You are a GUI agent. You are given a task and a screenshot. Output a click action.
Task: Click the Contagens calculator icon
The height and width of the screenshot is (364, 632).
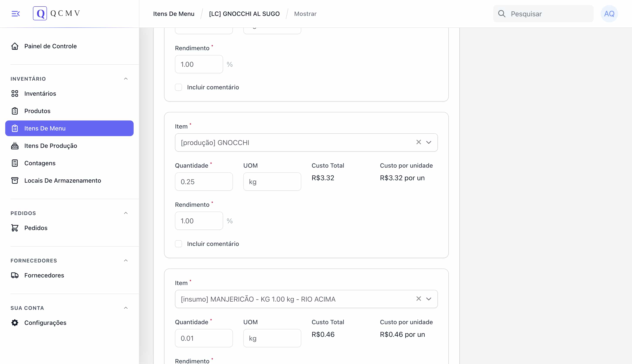pos(15,163)
